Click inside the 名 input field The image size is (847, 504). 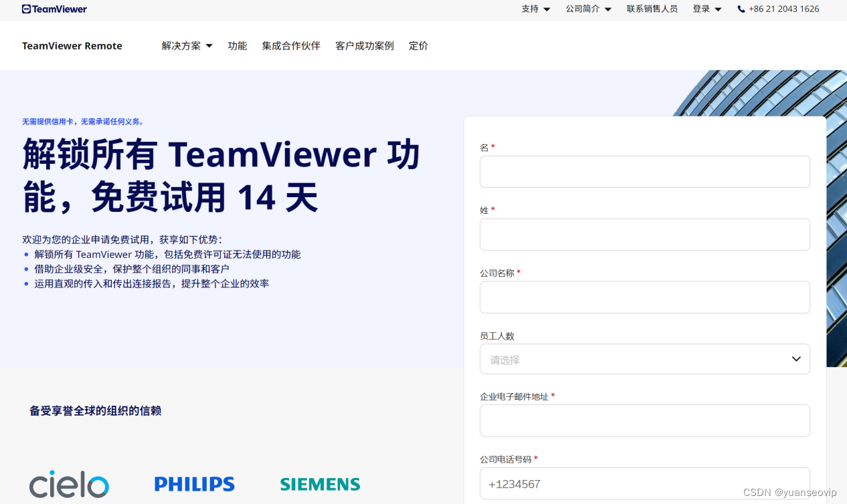point(644,171)
